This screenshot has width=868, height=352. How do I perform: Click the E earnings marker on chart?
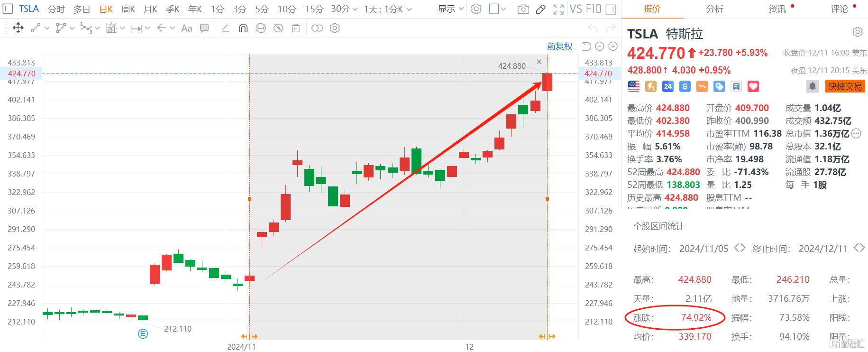(x=143, y=333)
